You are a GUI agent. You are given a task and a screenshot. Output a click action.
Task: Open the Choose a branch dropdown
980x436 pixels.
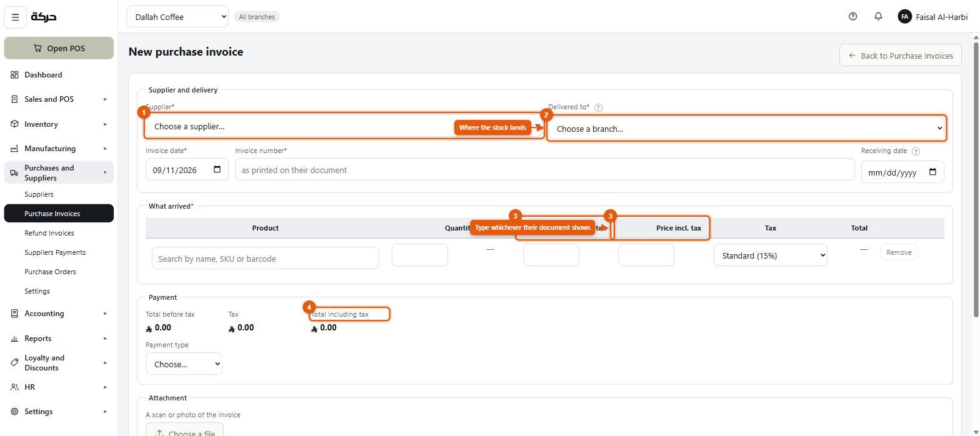(746, 129)
